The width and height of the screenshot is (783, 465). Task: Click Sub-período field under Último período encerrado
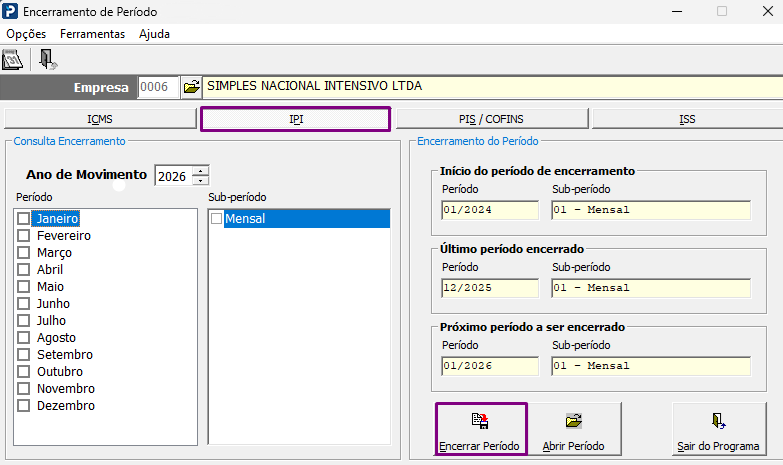click(x=651, y=288)
